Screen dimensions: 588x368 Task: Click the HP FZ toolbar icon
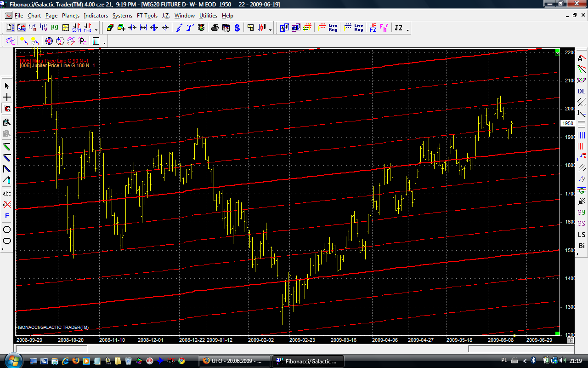click(x=373, y=28)
